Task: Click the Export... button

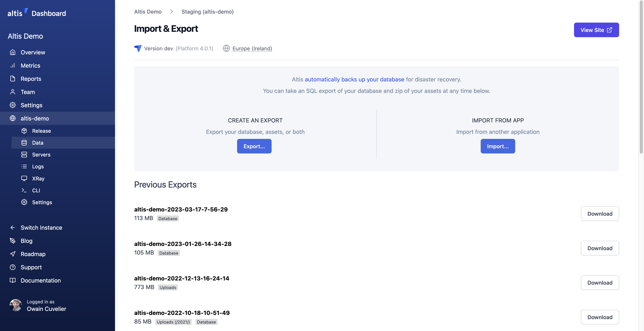Action: (x=254, y=146)
